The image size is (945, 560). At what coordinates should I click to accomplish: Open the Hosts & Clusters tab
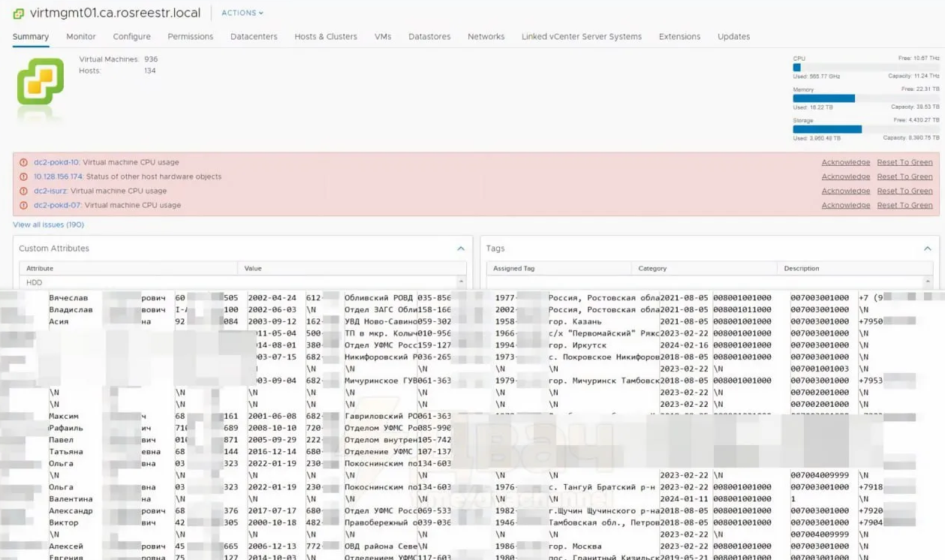pos(325,36)
